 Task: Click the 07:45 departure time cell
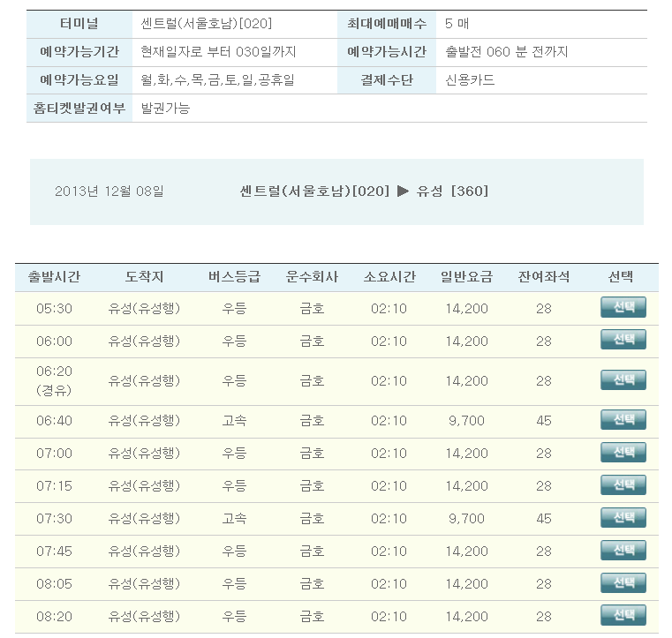54,551
